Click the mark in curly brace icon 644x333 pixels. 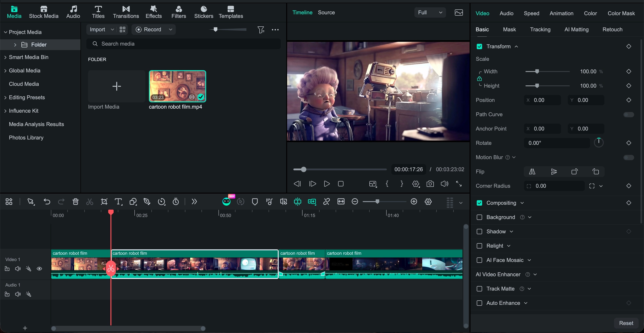[387, 184]
